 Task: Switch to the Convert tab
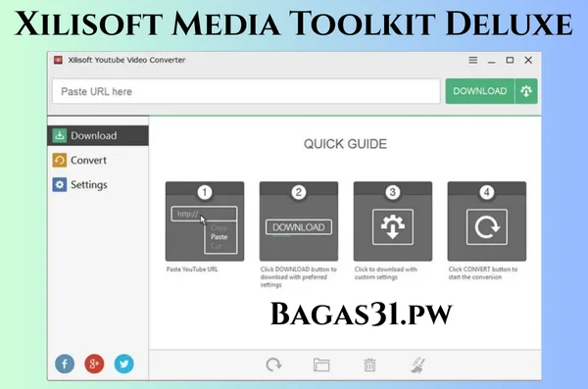98,160
